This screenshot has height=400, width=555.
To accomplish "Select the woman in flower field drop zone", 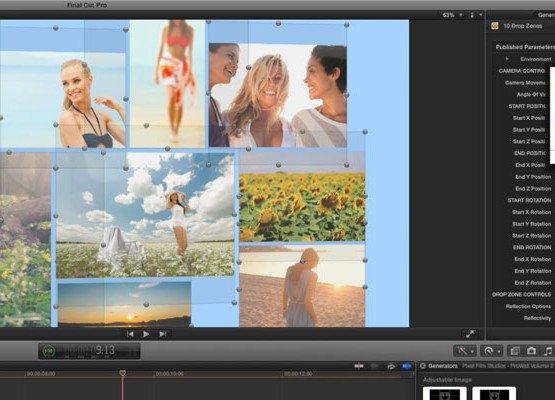I will (x=145, y=215).
